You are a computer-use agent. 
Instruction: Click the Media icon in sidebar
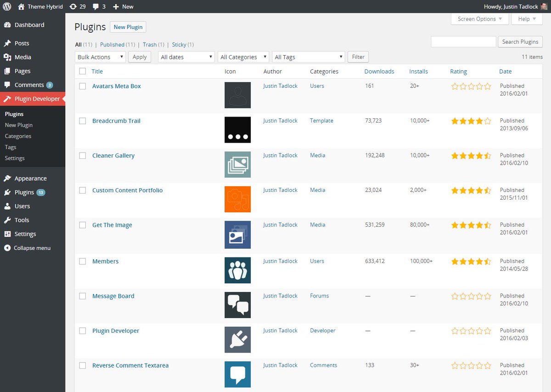(x=7, y=57)
